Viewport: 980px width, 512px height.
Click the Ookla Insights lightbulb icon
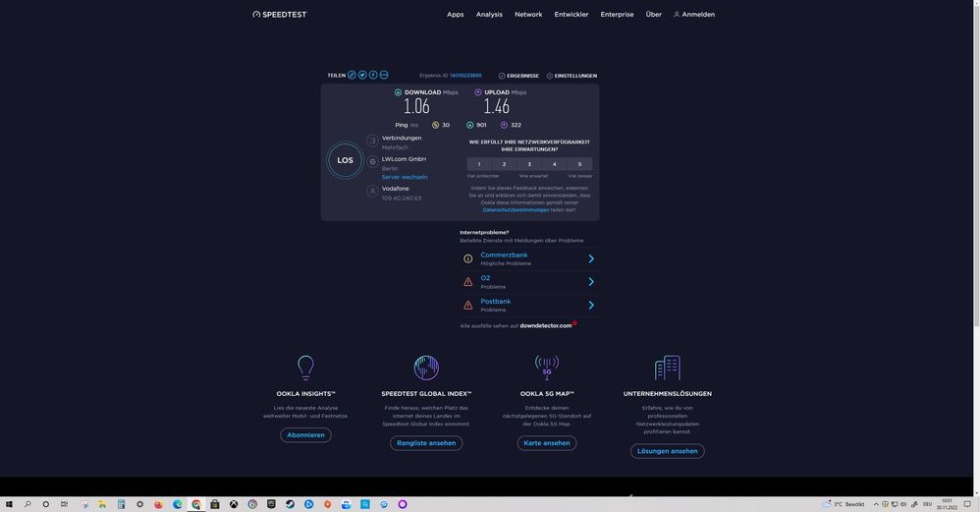tap(305, 368)
